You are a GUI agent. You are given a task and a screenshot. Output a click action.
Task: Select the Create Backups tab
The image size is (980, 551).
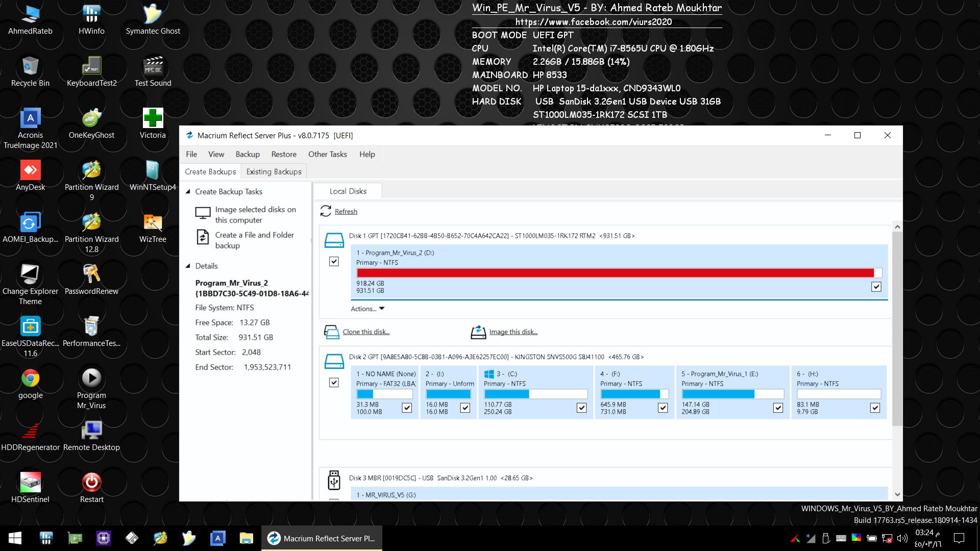pyautogui.click(x=210, y=172)
